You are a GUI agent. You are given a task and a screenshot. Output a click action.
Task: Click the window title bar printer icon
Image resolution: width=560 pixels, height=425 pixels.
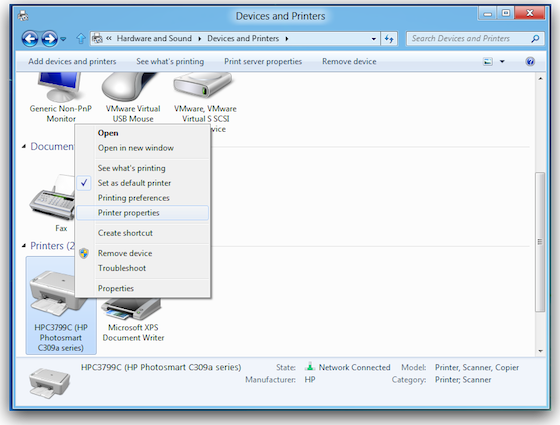(x=23, y=16)
